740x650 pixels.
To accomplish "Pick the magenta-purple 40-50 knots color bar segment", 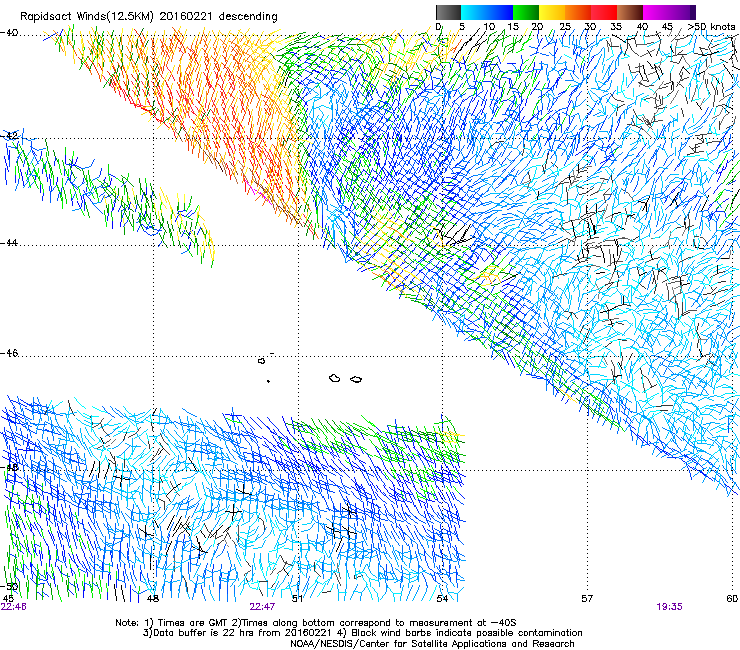I will [669, 12].
